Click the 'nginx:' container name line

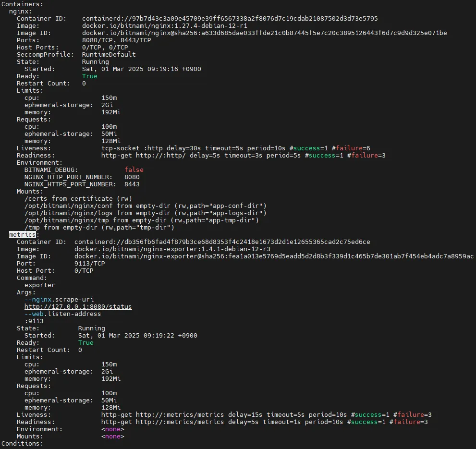20,11
